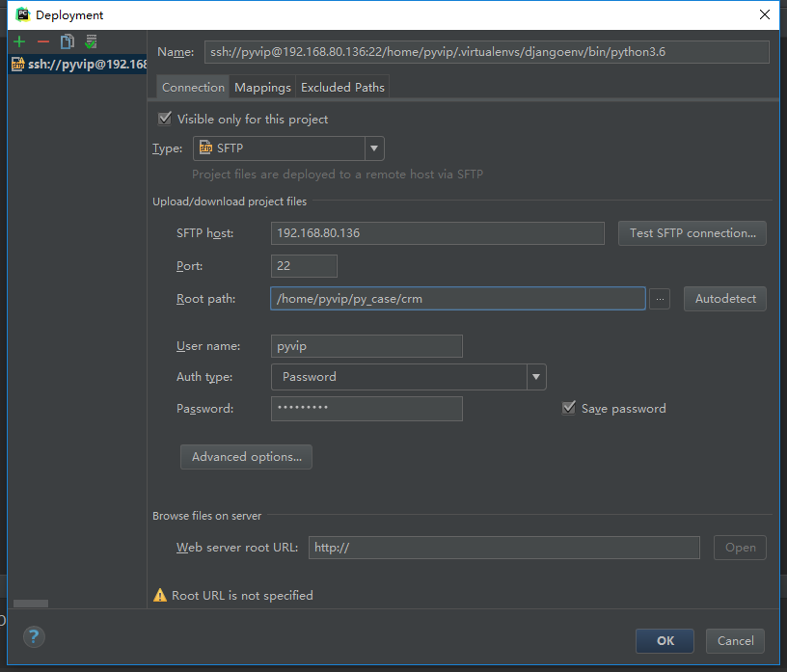Close the Deployment dialog
This screenshot has width=787, height=672.
[x=765, y=14]
